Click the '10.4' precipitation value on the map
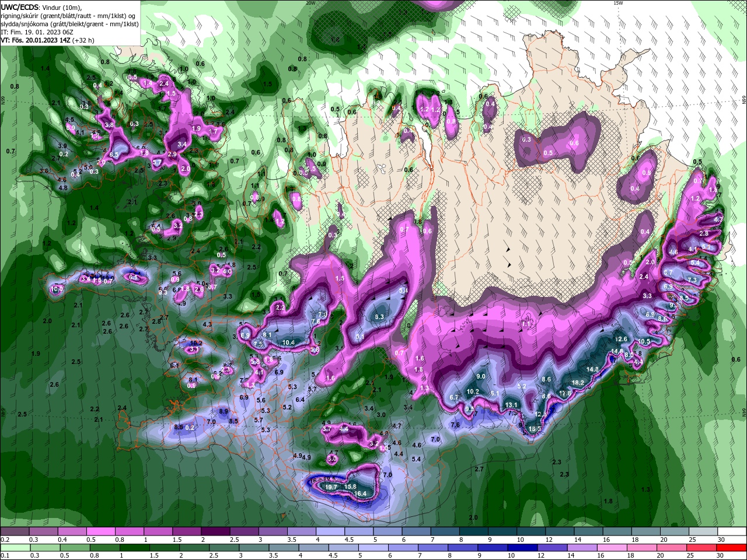This screenshot has height=560, width=747. pyautogui.click(x=288, y=342)
